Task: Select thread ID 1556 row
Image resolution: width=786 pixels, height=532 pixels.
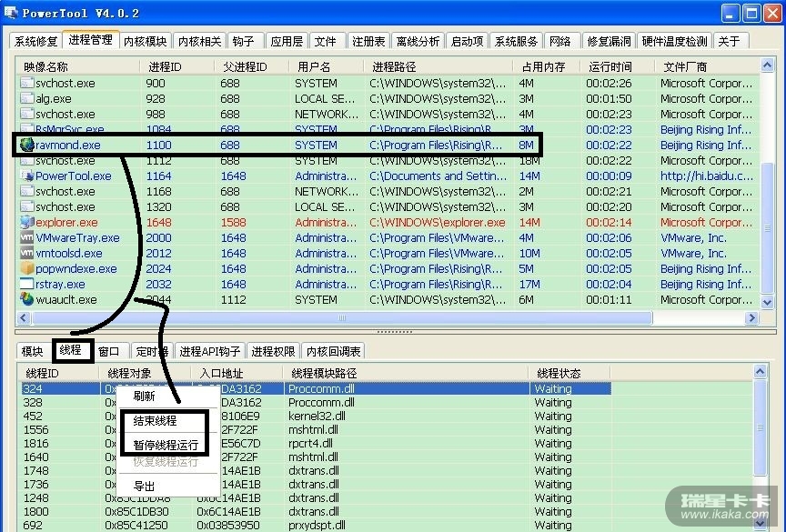Action: (x=317, y=430)
